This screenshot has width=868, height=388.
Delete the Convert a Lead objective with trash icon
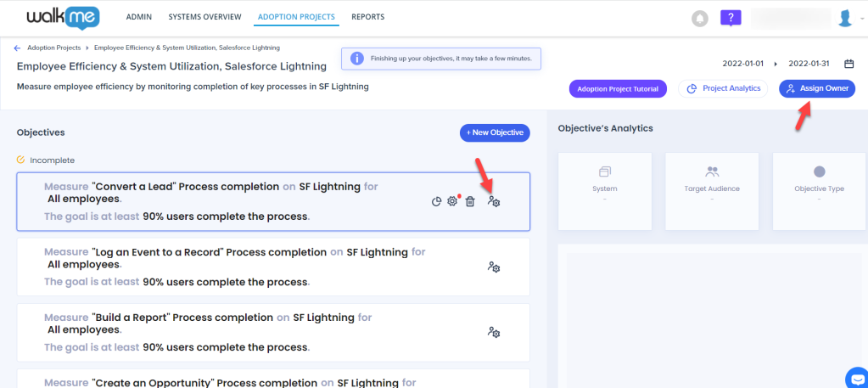pos(469,201)
